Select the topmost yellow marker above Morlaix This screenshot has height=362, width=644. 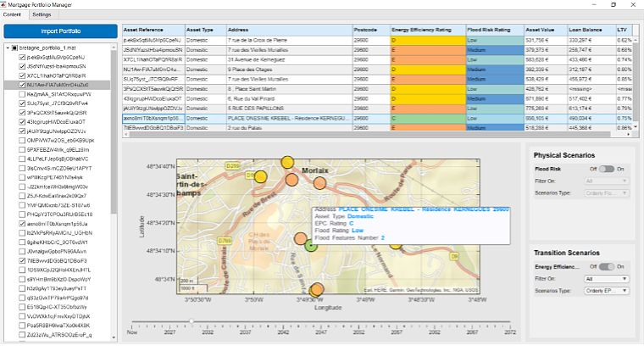286,162
